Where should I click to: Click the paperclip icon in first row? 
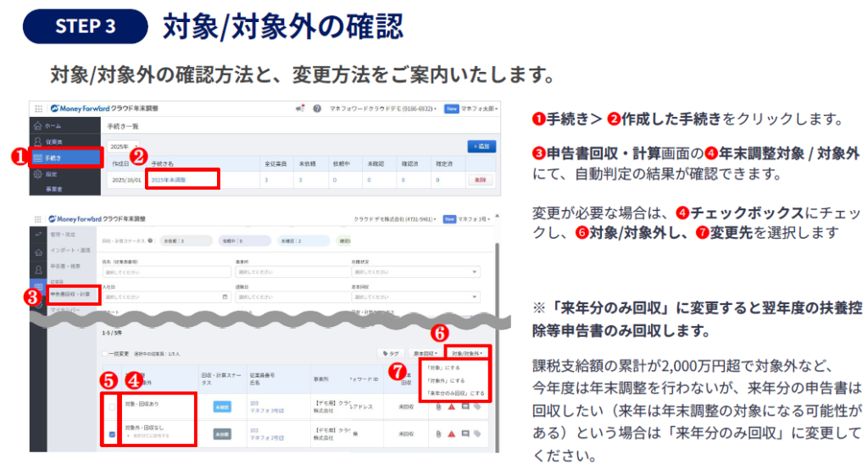point(438,408)
